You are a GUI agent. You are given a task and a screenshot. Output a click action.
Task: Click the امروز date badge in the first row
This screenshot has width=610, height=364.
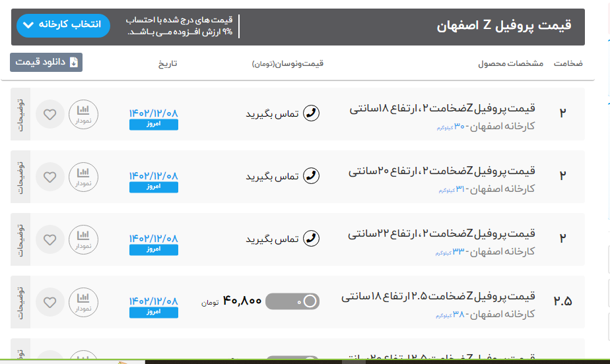[154, 125]
